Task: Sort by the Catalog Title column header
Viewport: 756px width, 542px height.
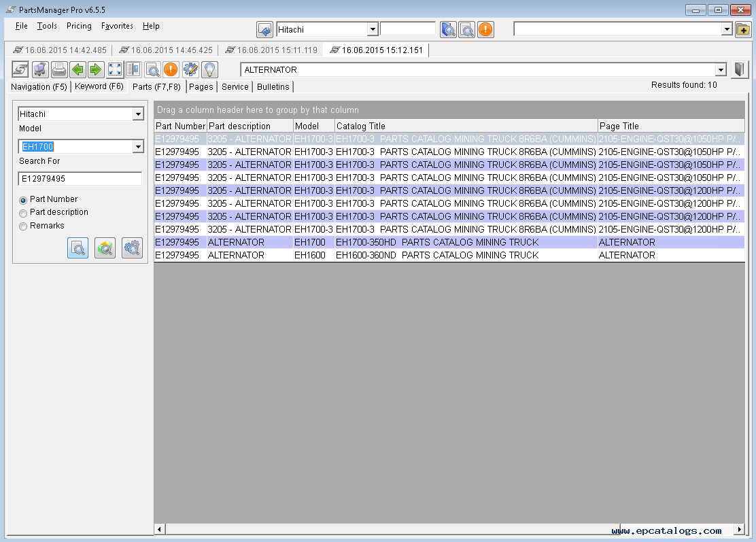Action: pyautogui.click(x=466, y=126)
